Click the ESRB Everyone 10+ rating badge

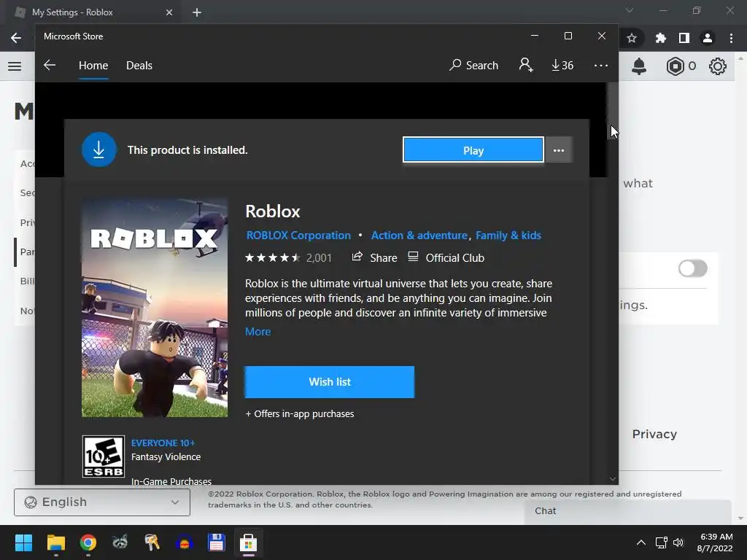pyautogui.click(x=104, y=456)
